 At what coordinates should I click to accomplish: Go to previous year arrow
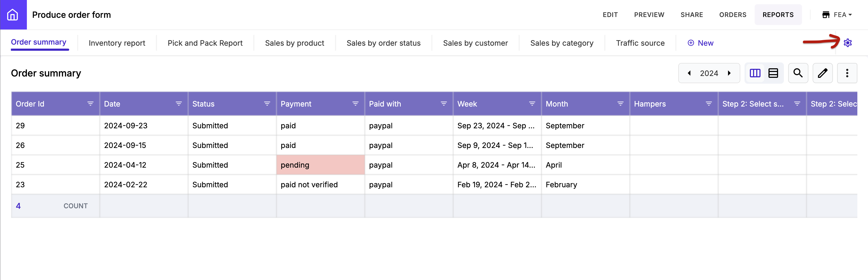tap(689, 73)
